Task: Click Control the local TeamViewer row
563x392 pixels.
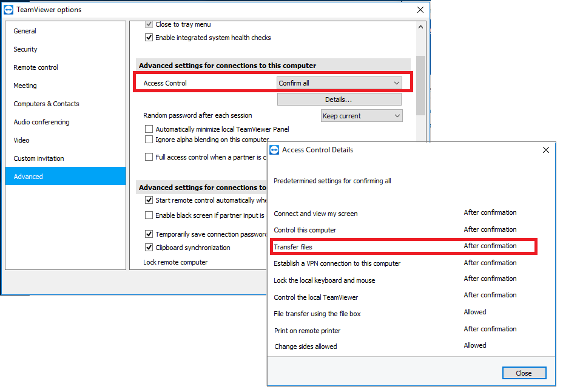Action: (395, 297)
